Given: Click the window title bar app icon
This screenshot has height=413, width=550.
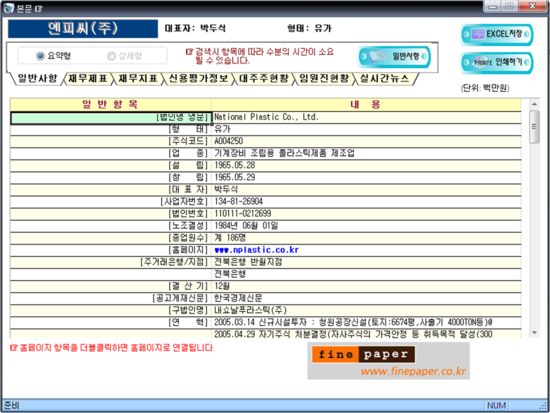Looking at the screenshot, I should tap(9, 8).
